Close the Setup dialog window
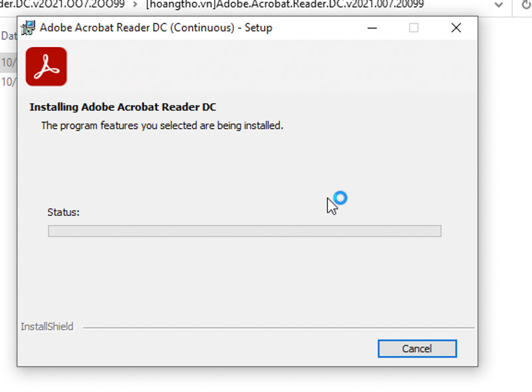Image resolution: width=532 pixels, height=392 pixels. (x=456, y=28)
